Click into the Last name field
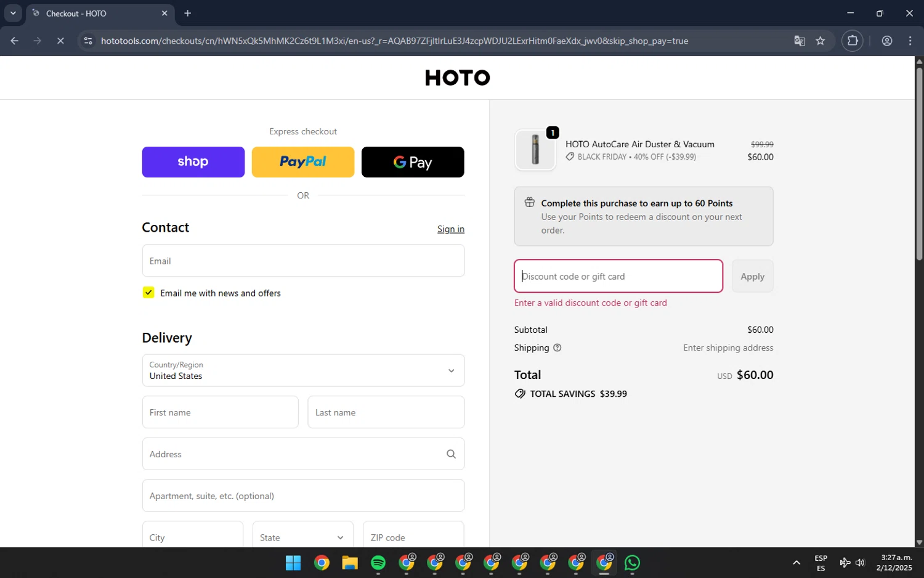The height and width of the screenshot is (578, 924). (x=386, y=412)
